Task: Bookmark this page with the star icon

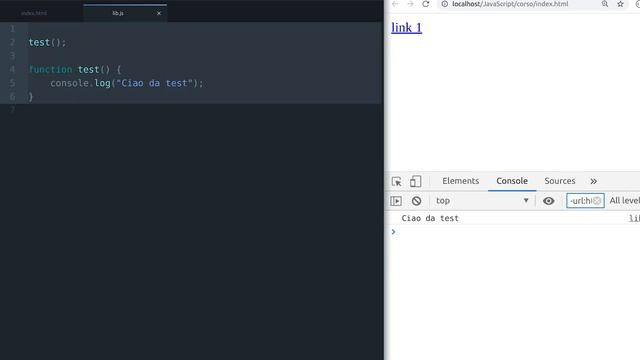Action: click(x=620, y=4)
